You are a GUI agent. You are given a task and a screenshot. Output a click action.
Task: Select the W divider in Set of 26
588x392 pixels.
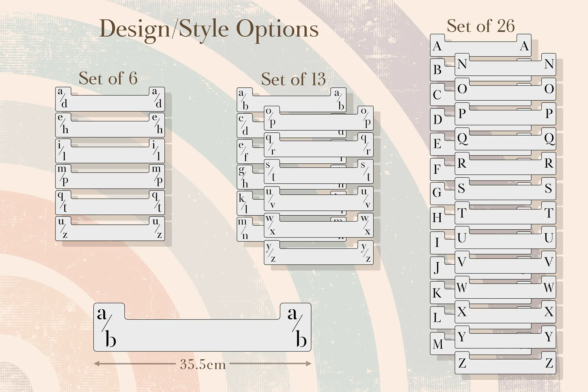tap(505, 292)
